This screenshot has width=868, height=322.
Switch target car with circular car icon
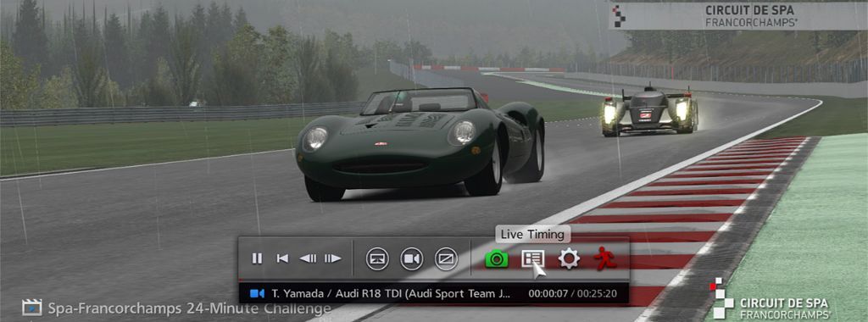coord(377,259)
